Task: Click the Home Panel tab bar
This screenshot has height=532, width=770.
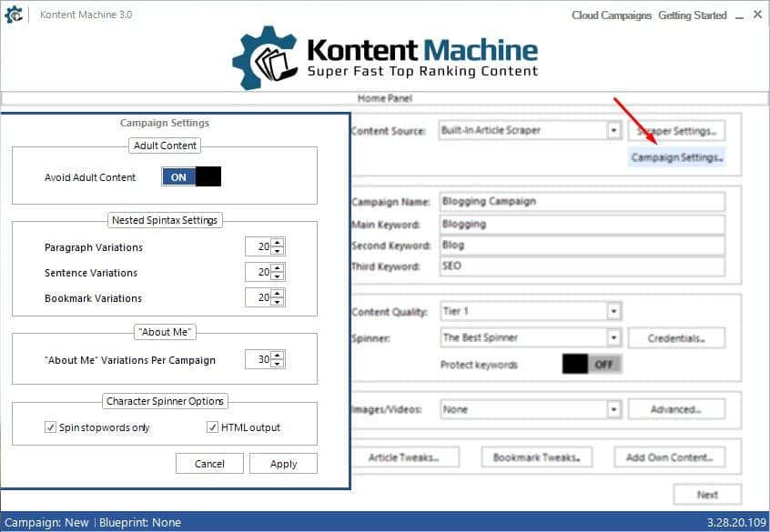Action: tap(385, 98)
